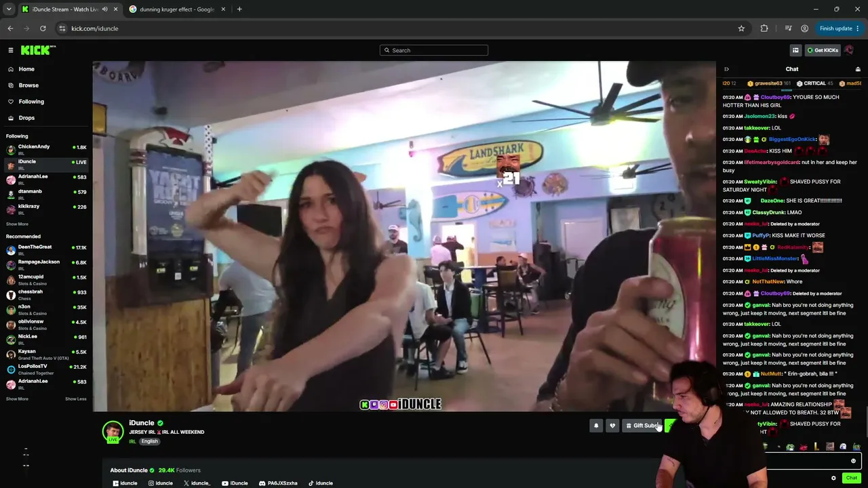Switch to iDuncle Stream browser tab
Screen dimensions: 868x488
tap(66, 9)
